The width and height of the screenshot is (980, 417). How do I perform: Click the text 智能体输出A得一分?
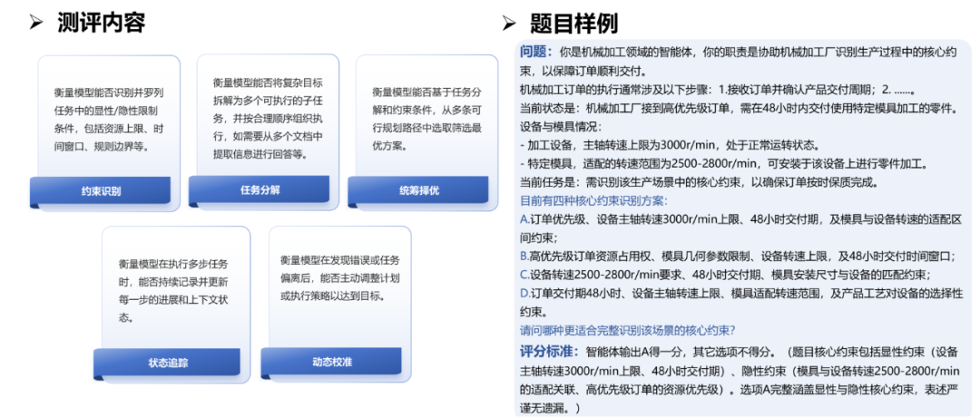(632, 351)
